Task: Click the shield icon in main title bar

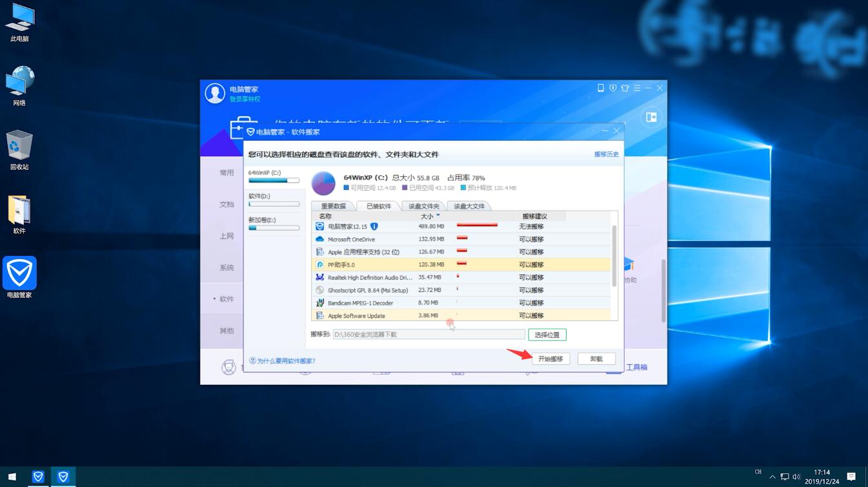Action: pos(613,88)
